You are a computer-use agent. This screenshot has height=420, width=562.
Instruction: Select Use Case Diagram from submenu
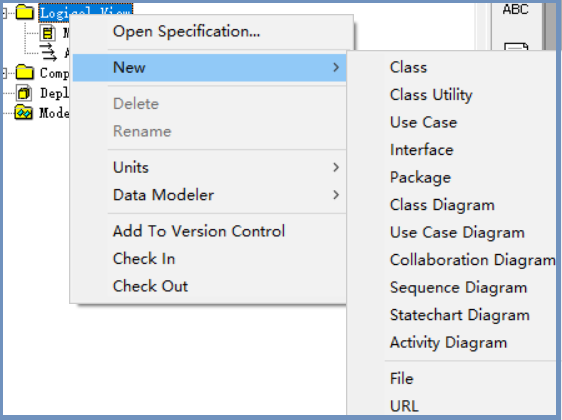point(457,233)
